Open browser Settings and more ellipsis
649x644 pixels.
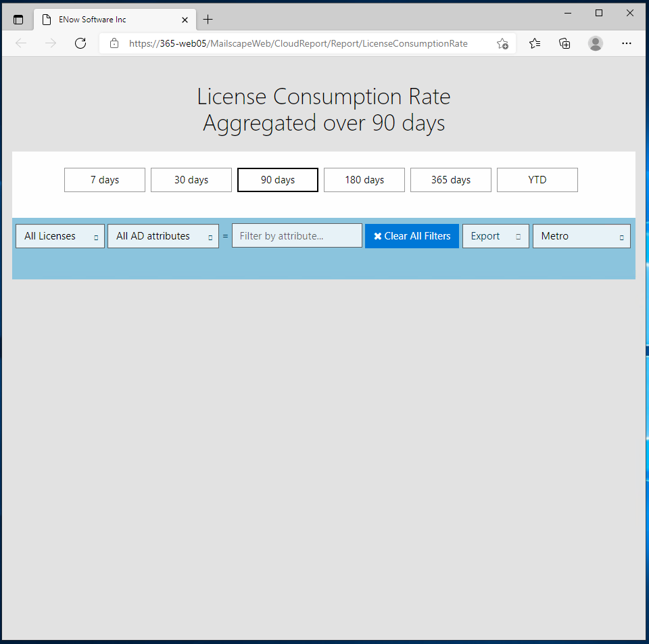(x=626, y=43)
